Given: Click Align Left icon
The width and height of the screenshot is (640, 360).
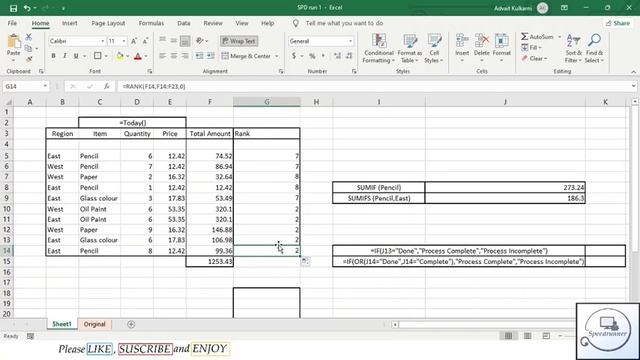Looking at the screenshot, I should point(162,56).
